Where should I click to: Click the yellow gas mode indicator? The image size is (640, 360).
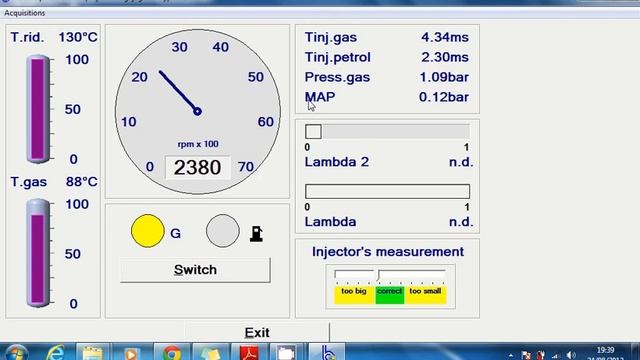click(x=148, y=231)
